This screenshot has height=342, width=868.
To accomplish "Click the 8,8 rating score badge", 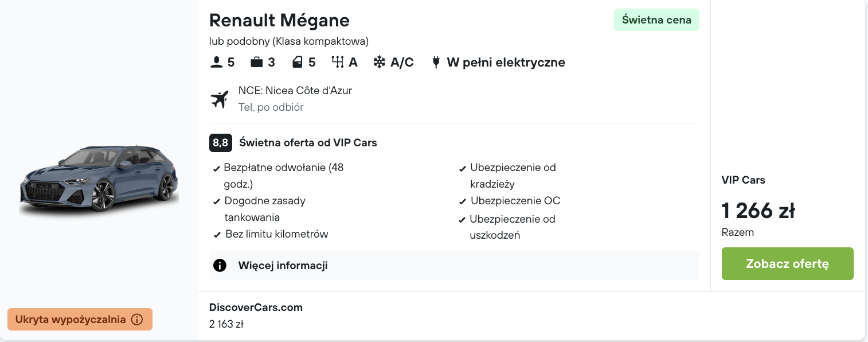I will 220,142.
